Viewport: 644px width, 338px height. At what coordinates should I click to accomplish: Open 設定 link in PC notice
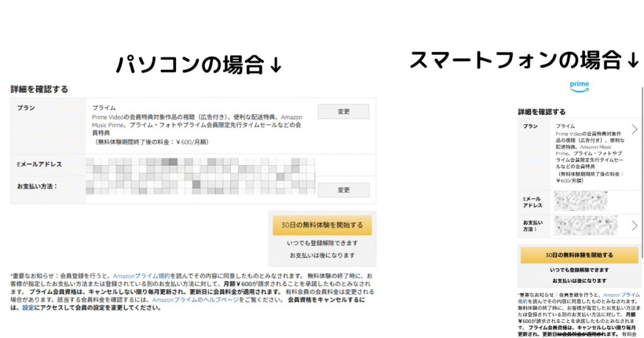pyautogui.click(x=28, y=308)
